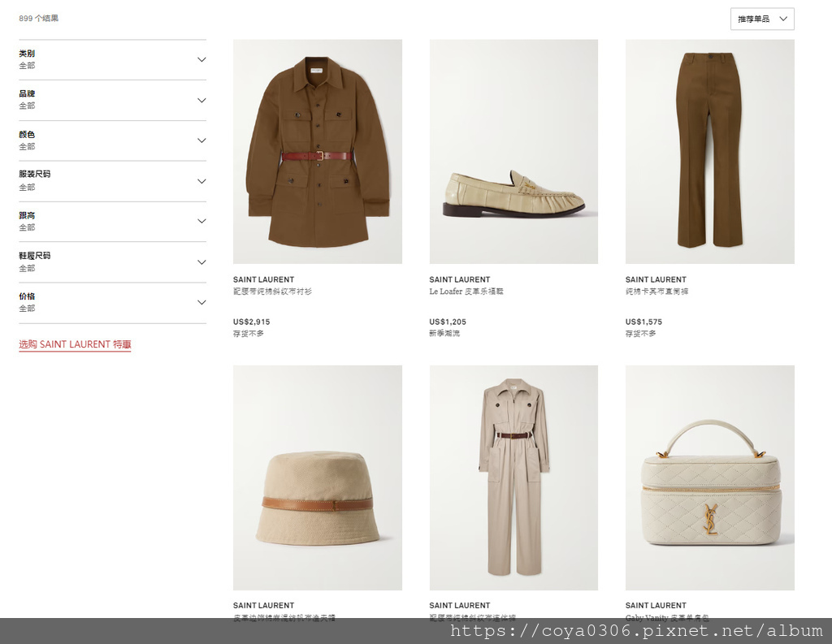Click the US$2,915 price
832x644 pixels.
tap(252, 322)
